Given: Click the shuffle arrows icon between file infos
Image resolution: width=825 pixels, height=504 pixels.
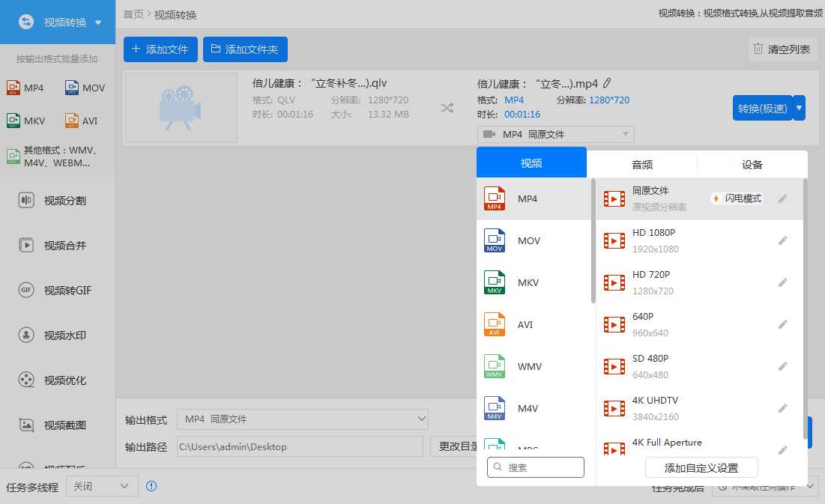Looking at the screenshot, I should pyautogui.click(x=447, y=108).
